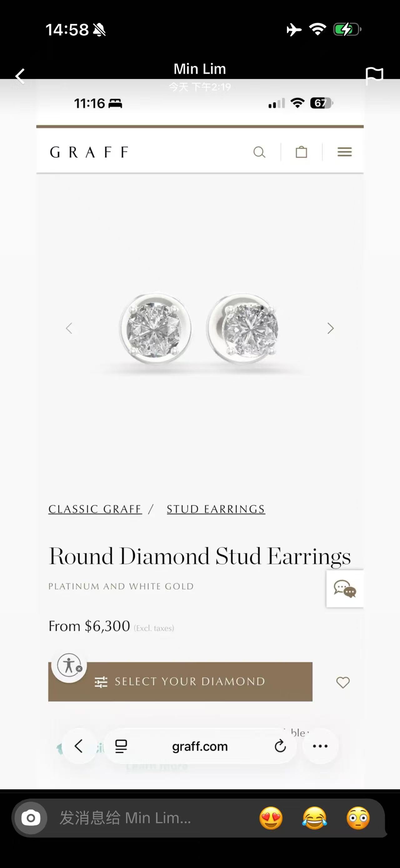
Task: Click the Select Your Diamond button
Action: (180, 682)
